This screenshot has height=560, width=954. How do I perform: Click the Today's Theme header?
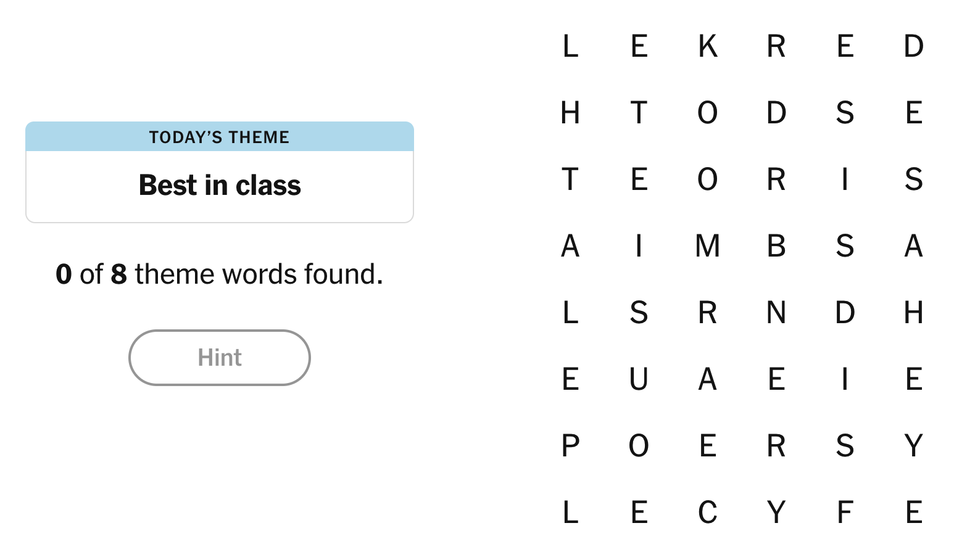pos(219,137)
